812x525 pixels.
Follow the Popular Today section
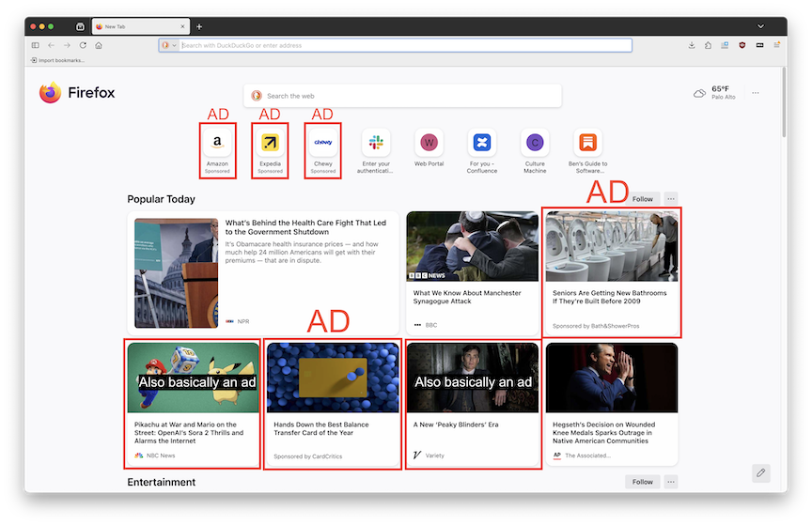pyautogui.click(x=643, y=199)
